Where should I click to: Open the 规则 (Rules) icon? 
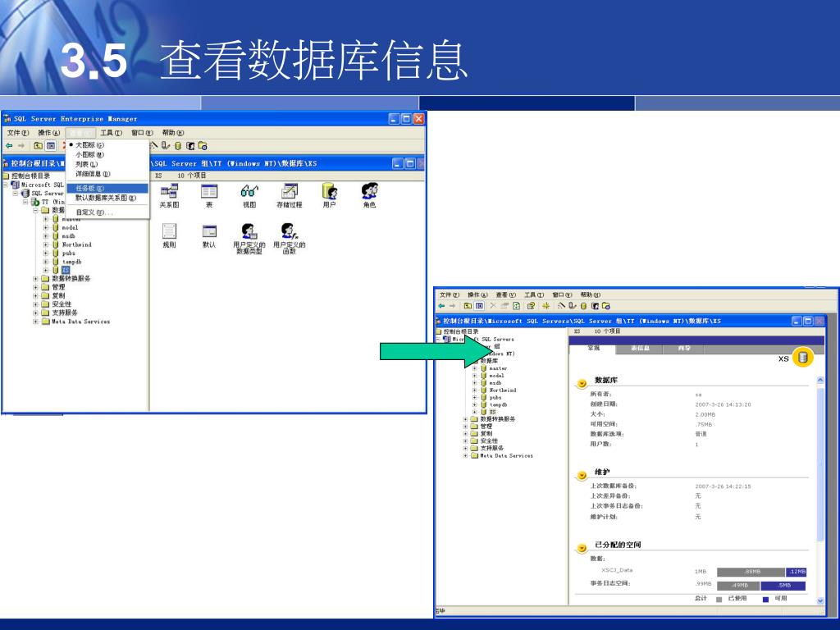[169, 235]
